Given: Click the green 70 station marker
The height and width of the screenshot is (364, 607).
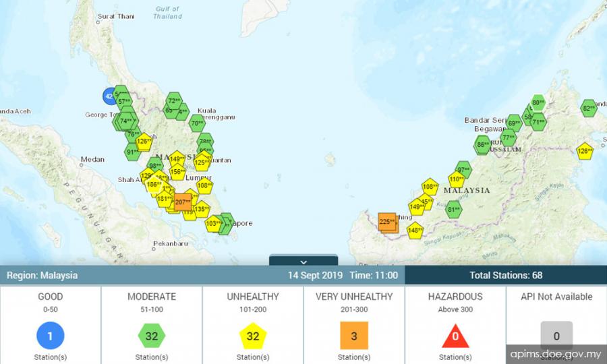Looking at the screenshot, I should click(197, 124).
